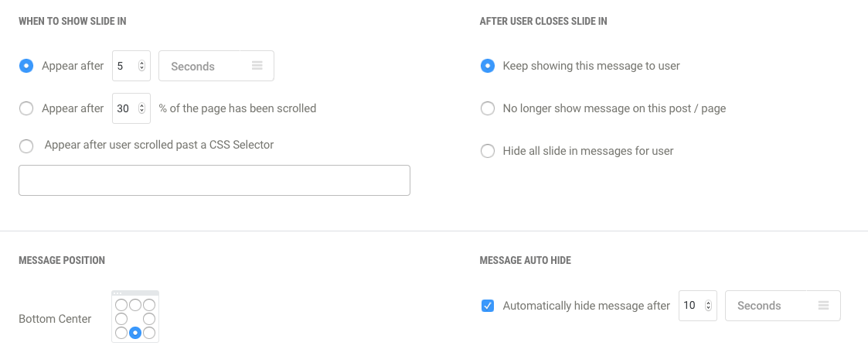Select Hide all slide in messages for user
The height and width of the screenshot is (363, 868).
coord(488,151)
